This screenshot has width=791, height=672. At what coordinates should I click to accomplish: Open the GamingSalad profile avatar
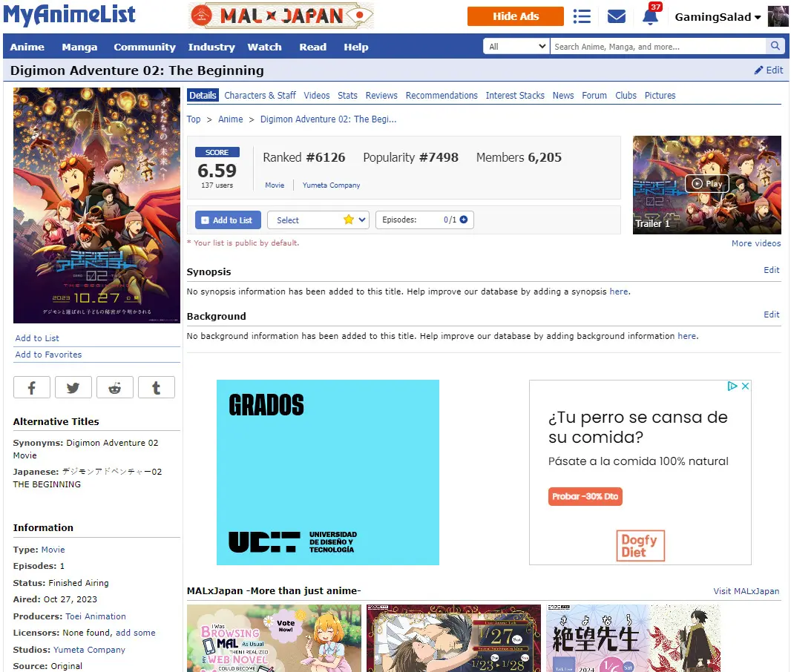point(778,16)
